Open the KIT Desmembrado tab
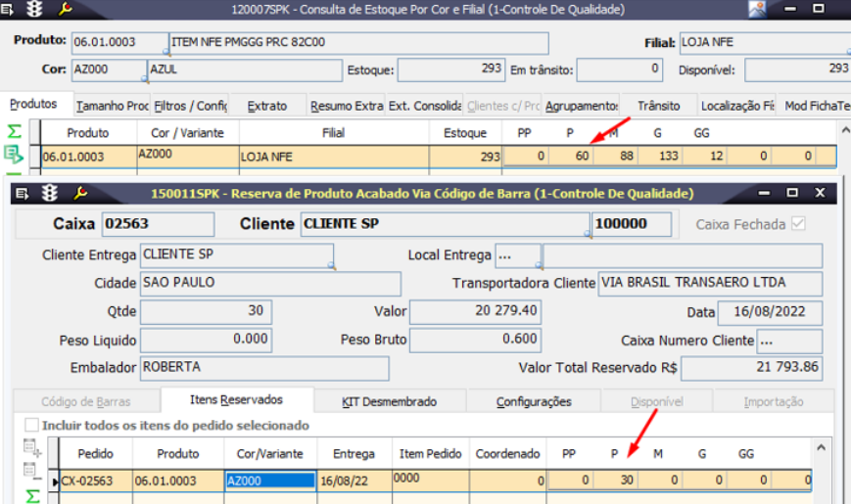 (x=389, y=401)
